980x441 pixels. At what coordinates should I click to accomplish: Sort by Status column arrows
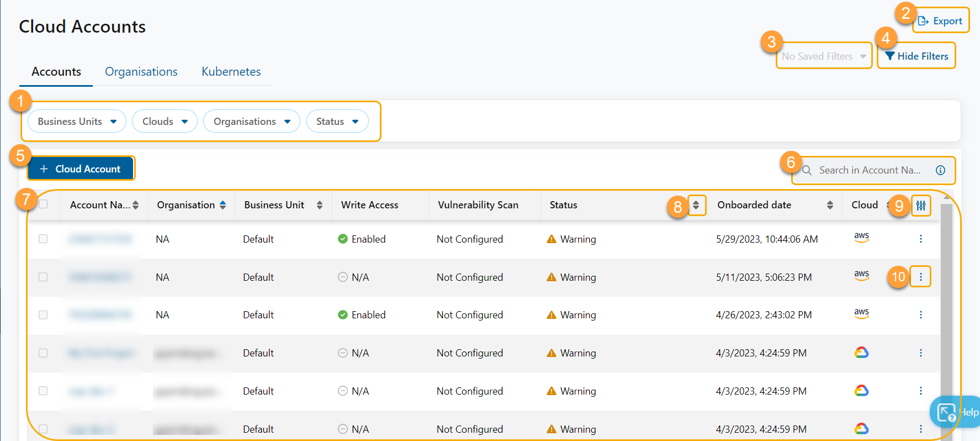[696, 205]
